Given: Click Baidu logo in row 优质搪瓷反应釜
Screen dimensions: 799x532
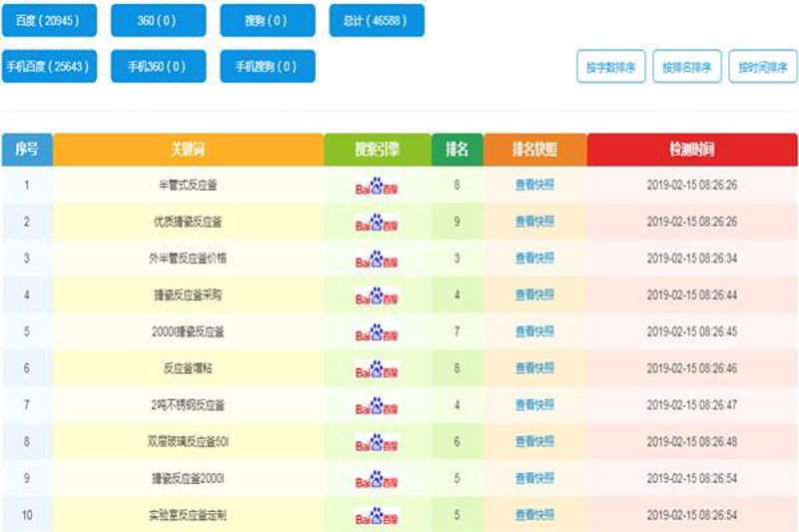Looking at the screenshot, I should [x=377, y=223].
